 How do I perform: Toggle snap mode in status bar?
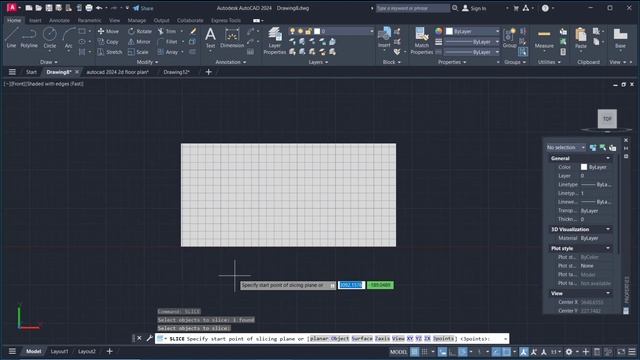tap(424, 351)
